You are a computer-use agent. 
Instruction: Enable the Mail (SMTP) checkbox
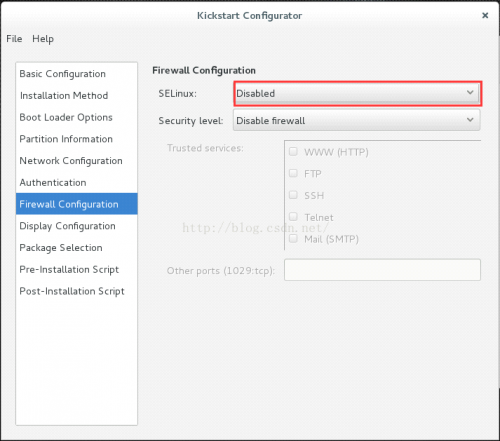pyautogui.click(x=293, y=239)
